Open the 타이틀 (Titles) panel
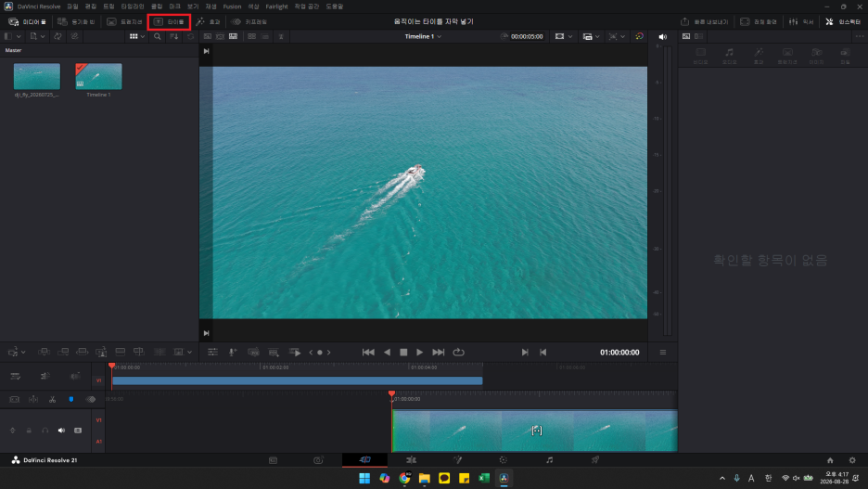 [169, 21]
